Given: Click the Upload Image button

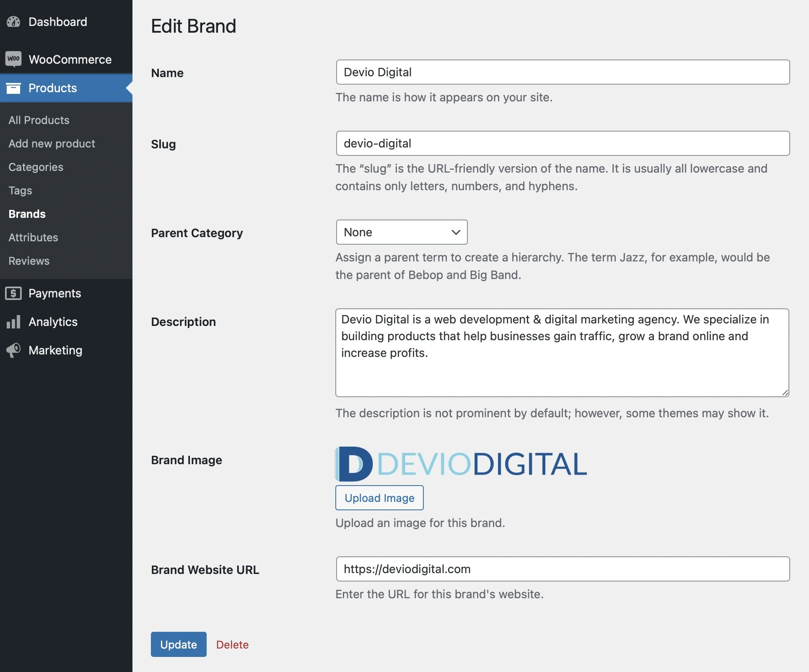Looking at the screenshot, I should click(379, 498).
